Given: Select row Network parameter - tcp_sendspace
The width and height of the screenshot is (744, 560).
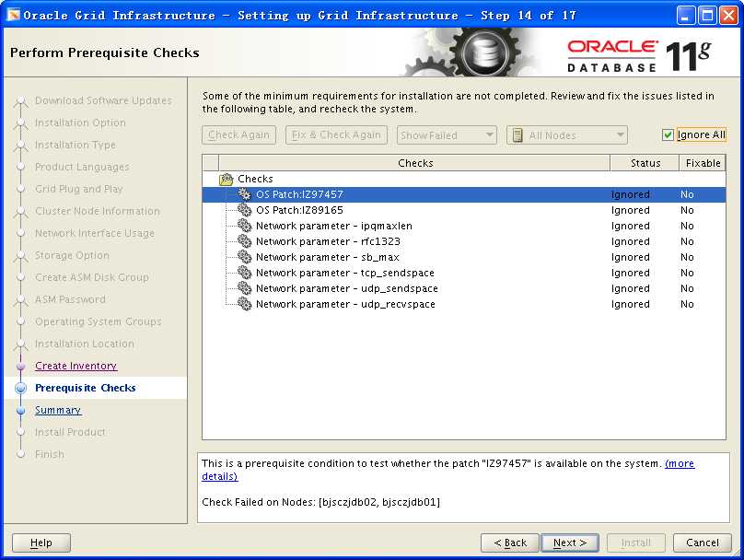Looking at the screenshot, I should 463,273.
